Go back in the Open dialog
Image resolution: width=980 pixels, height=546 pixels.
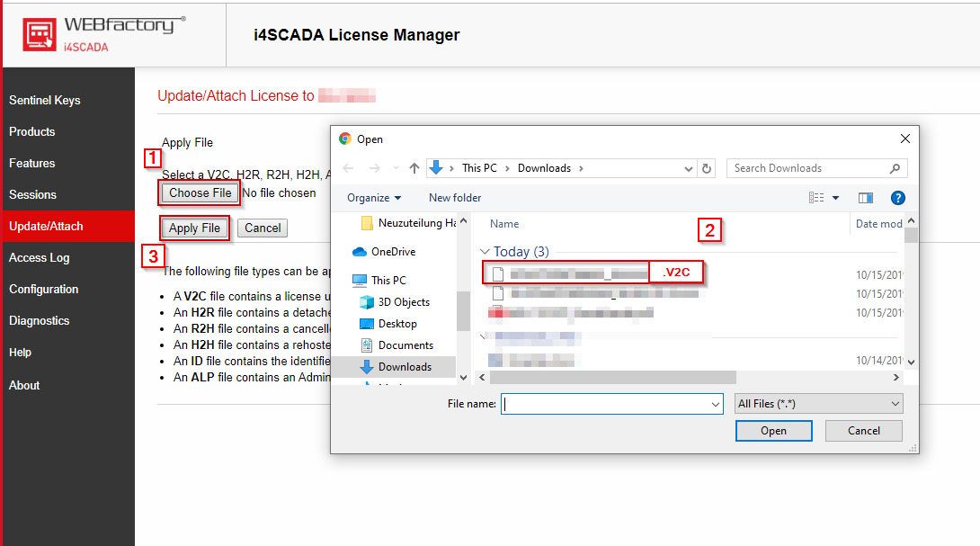(x=348, y=168)
